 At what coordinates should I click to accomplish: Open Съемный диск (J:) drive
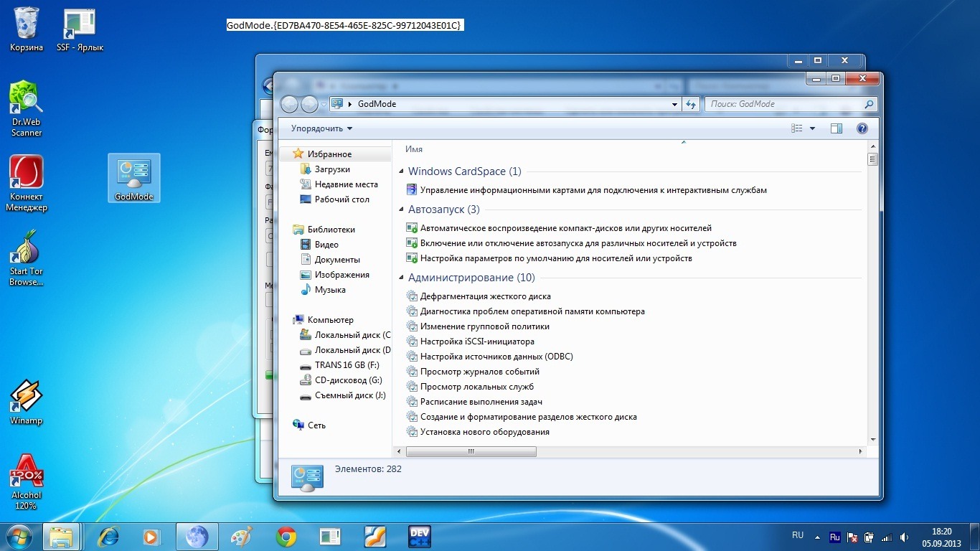(350, 395)
